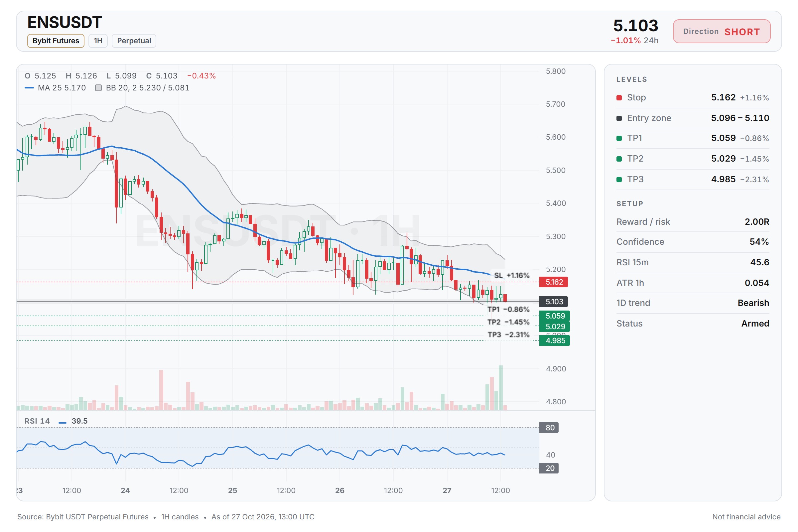Click the RSI 15m value '45.6'
Image resolution: width=798 pixels, height=532 pixels.
click(760, 262)
